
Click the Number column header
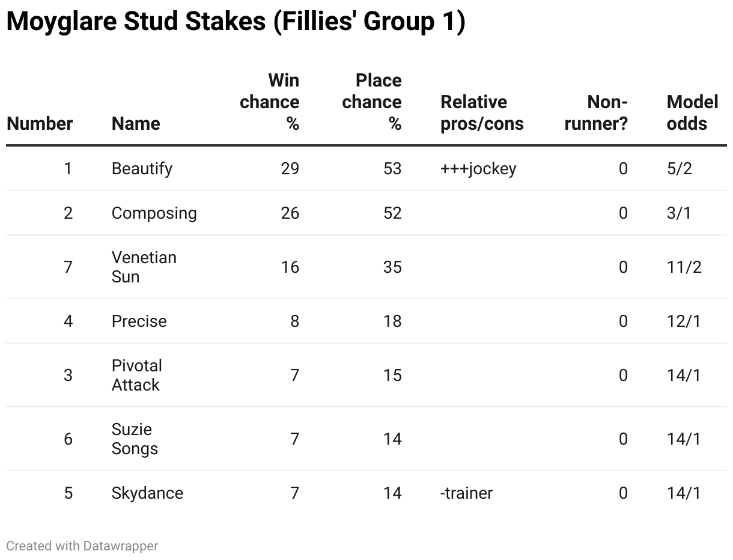point(40,124)
